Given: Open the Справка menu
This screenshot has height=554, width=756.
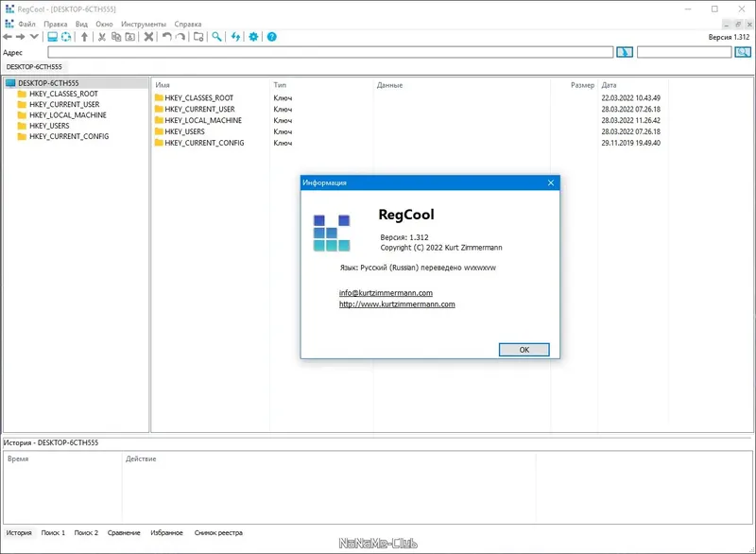Looking at the screenshot, I should (188, 25).
